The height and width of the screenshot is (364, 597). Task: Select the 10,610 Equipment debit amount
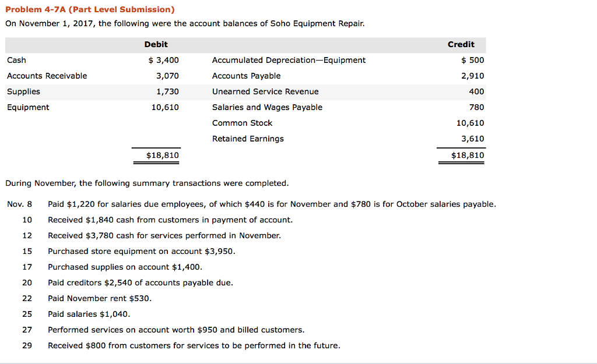click(x=165, y=107)
